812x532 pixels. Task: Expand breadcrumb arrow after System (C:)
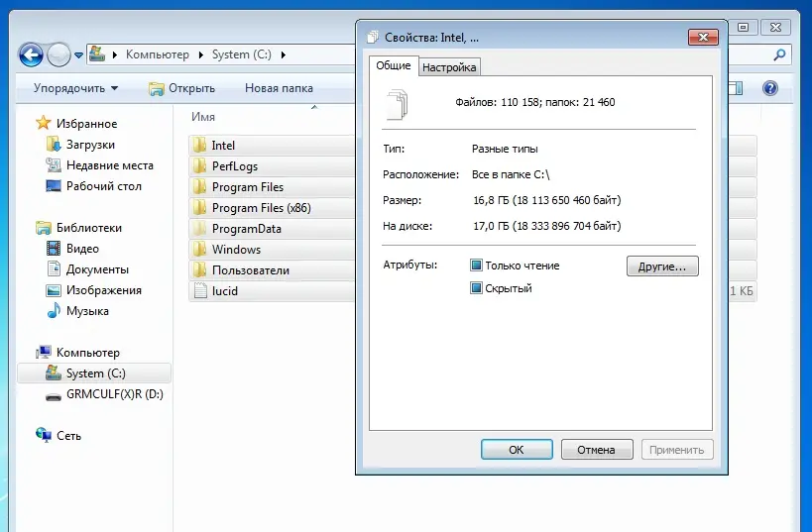point(284,54)
